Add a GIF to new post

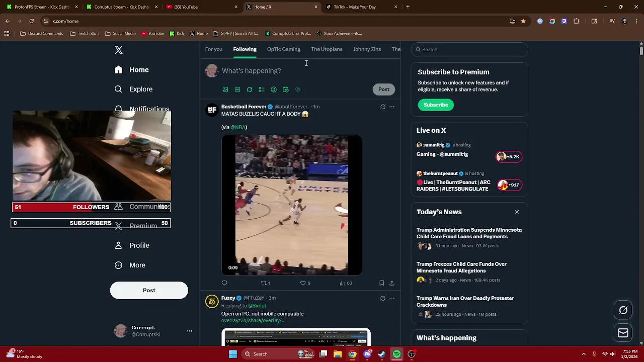(x=237, y=89)
